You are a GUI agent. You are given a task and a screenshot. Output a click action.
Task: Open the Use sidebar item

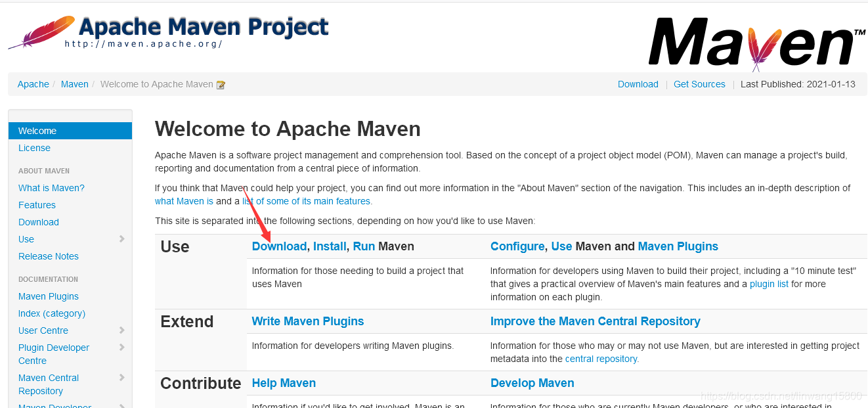tap(26, 239)
